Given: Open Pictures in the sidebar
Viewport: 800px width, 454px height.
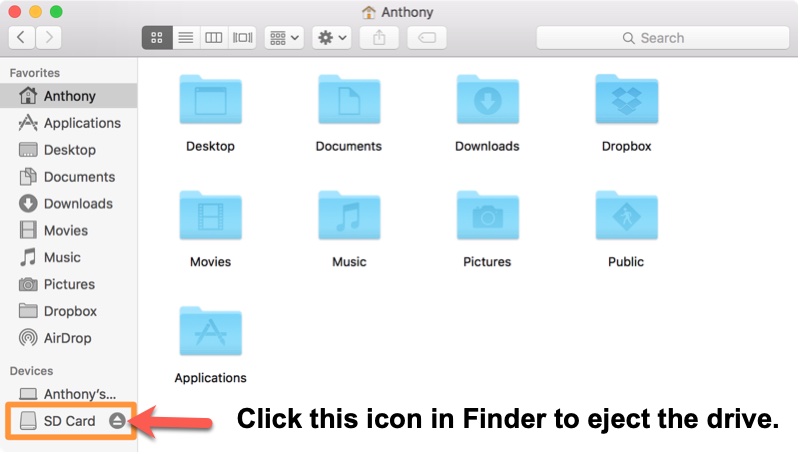Looking at the screenshot, I should 68,284.
